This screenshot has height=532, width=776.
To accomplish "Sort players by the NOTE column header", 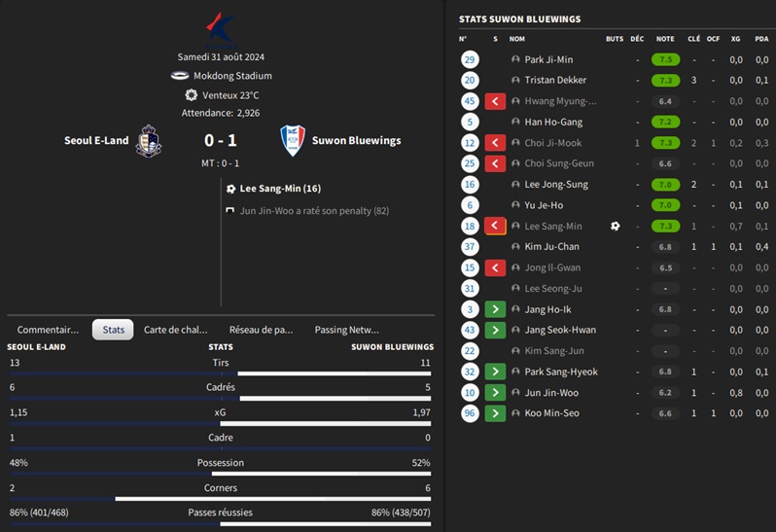I will (665, 39).
